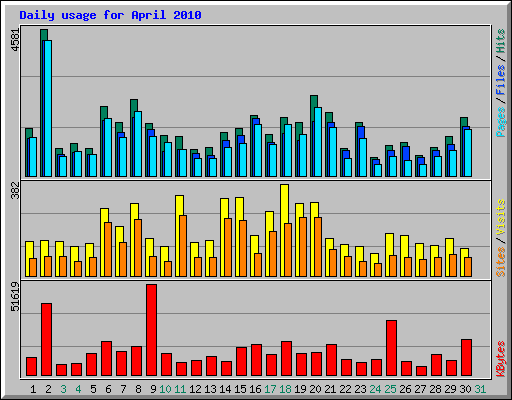This screenshot has height=400, width=512.
Task: Click the red KBytes bar for day 2
Action: coord(46,340)
